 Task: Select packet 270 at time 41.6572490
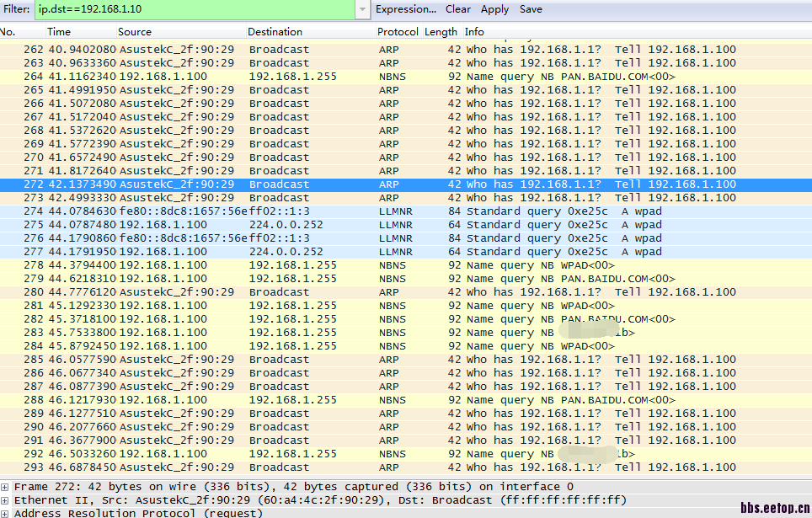coord(406,158)
